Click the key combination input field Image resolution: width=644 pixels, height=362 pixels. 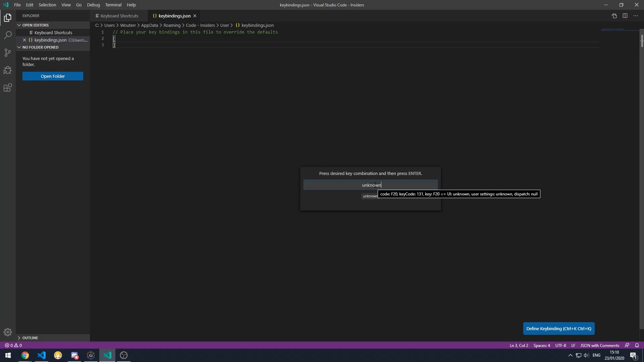pyautogui.click(x=370, y=185)
